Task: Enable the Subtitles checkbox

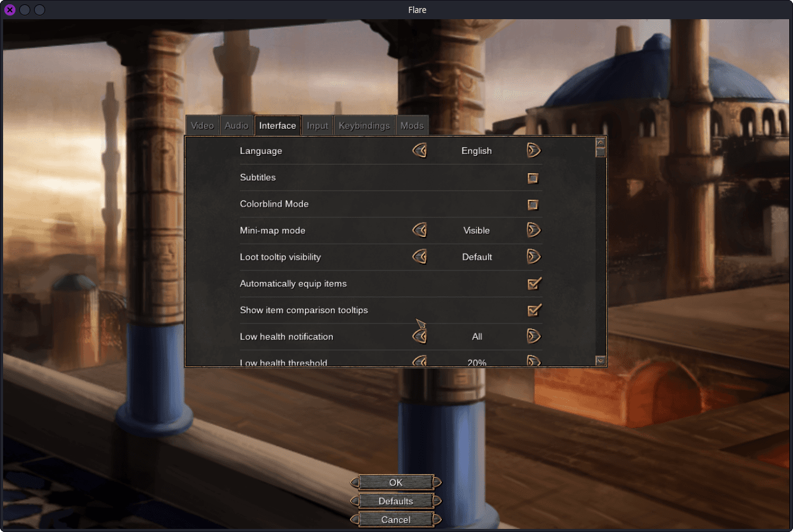Action: coord(533,178)
